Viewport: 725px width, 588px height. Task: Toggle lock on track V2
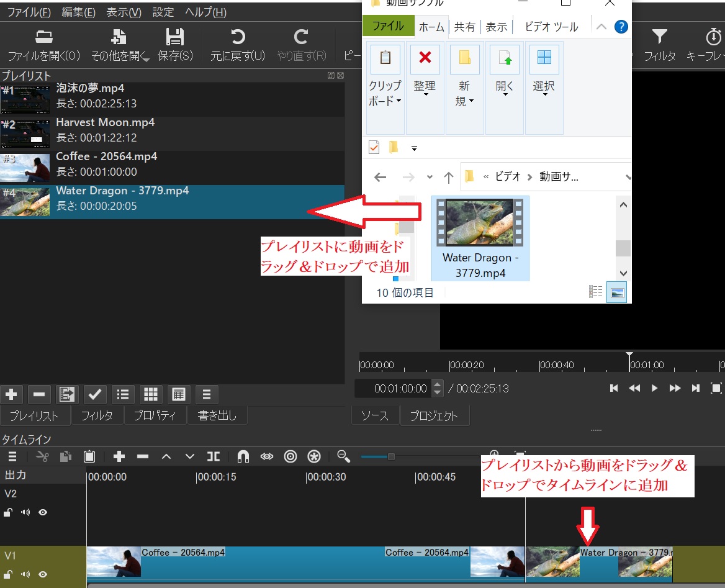tap(8, 512)
